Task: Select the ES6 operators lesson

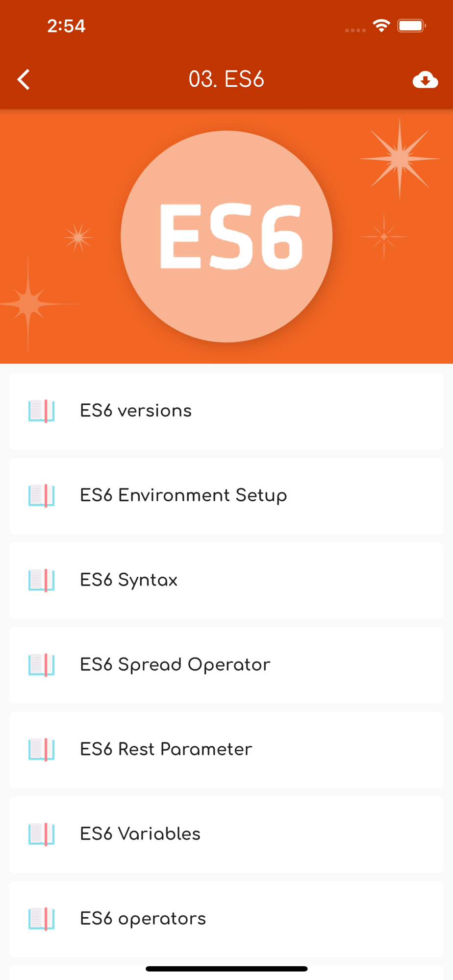Action: pos(226,919)
